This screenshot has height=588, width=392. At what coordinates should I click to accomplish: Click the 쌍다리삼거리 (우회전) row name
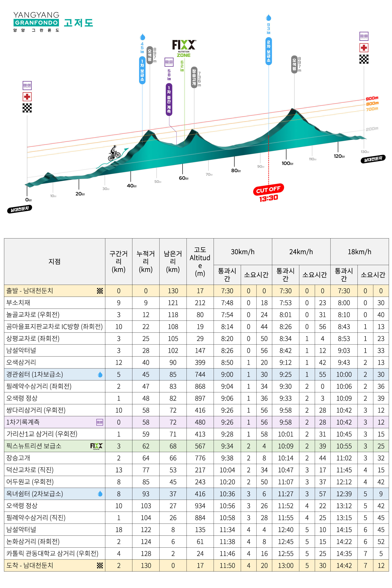(x=36, y=410)
